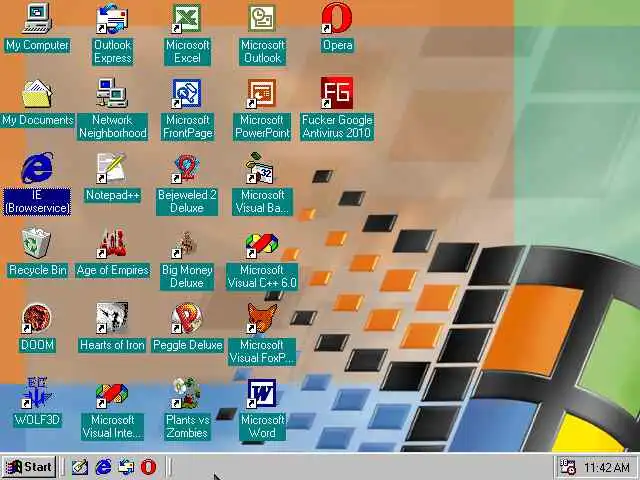Click the 11:42 AM system clock
The height and width of the screenshot is (480, 640).
[606, 467]
